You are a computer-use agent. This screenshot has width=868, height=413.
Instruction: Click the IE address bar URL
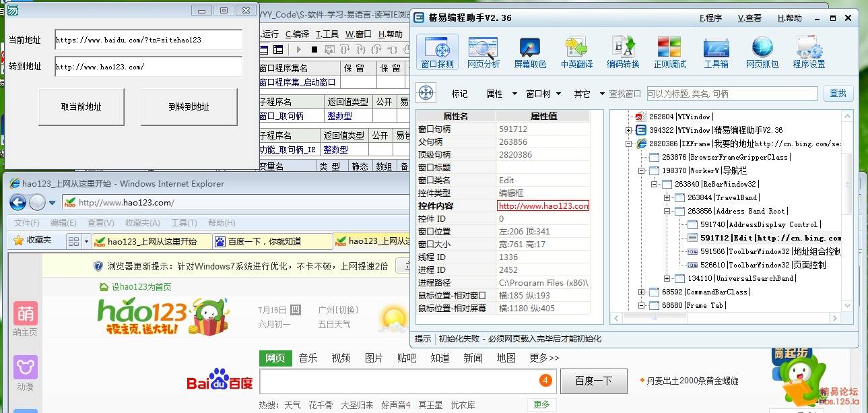127,203
